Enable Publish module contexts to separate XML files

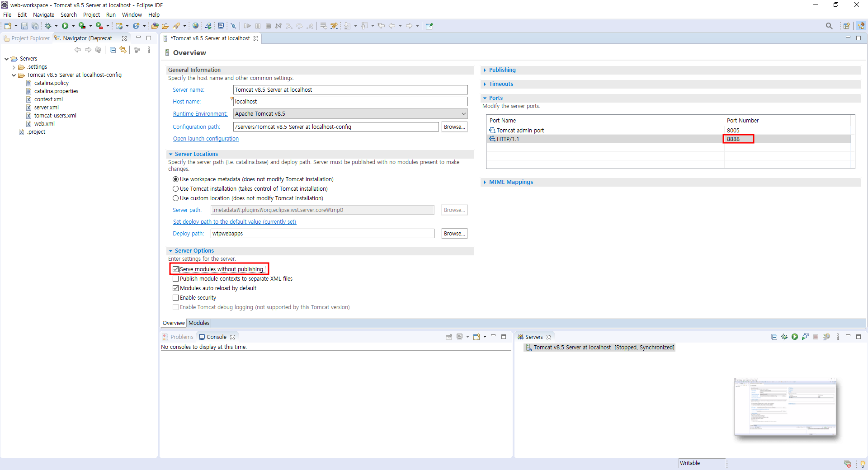(x=175, y=278)
